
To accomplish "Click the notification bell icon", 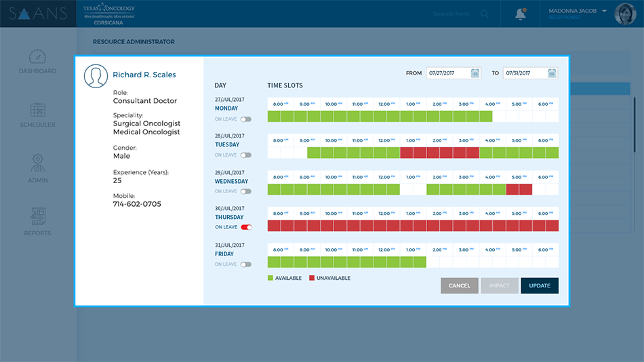I will 521,14.
